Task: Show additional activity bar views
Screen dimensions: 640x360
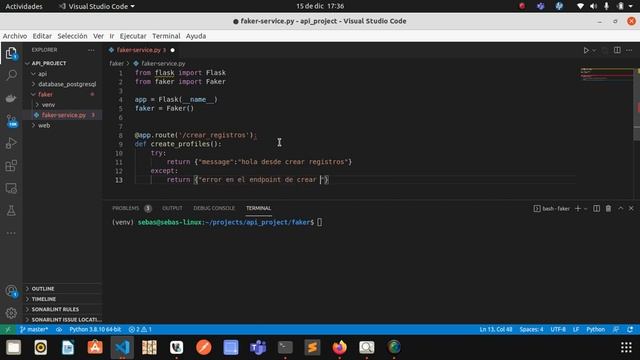Action: pyautogui.click(x=11, y=233)
